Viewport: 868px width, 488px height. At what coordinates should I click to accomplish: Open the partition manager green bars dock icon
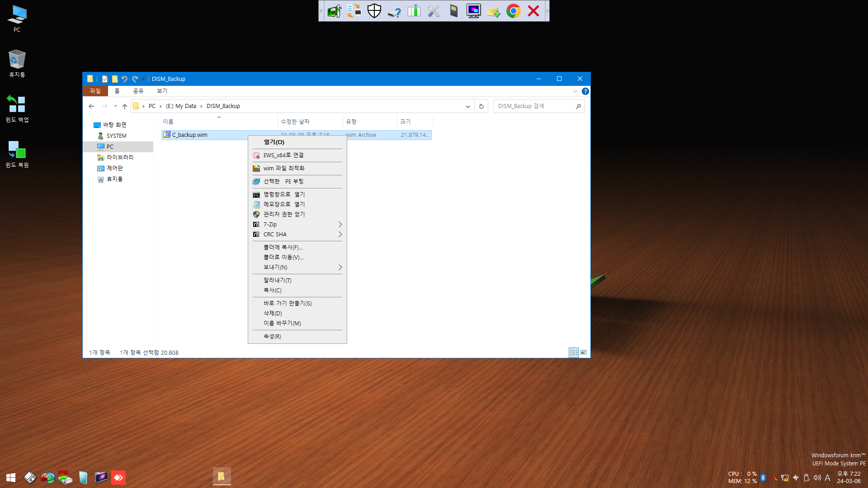(414, 11)
